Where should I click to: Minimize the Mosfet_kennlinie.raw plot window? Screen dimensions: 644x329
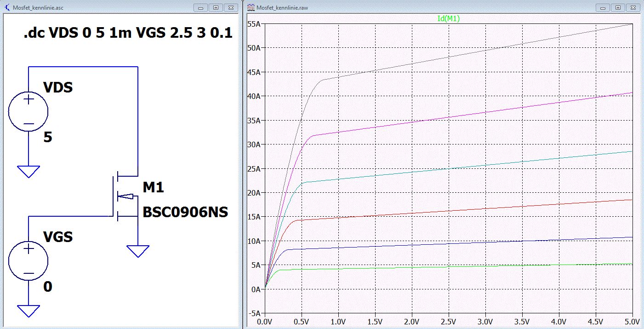pyautogui.click(x=603, y=7)
